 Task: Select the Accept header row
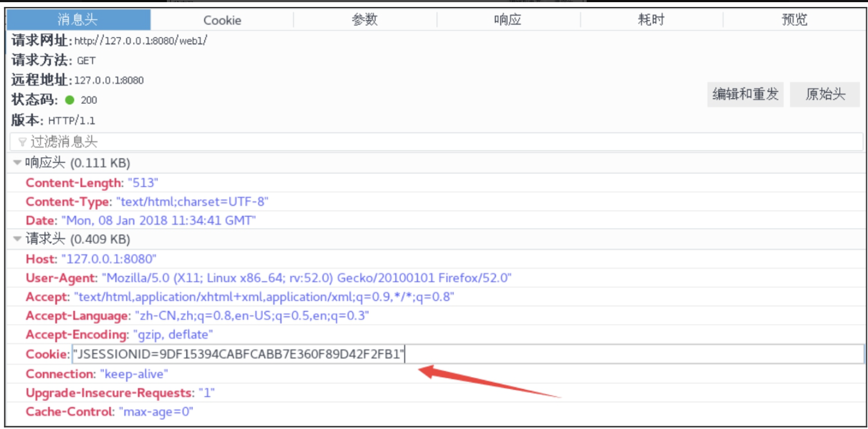[436, 297]
